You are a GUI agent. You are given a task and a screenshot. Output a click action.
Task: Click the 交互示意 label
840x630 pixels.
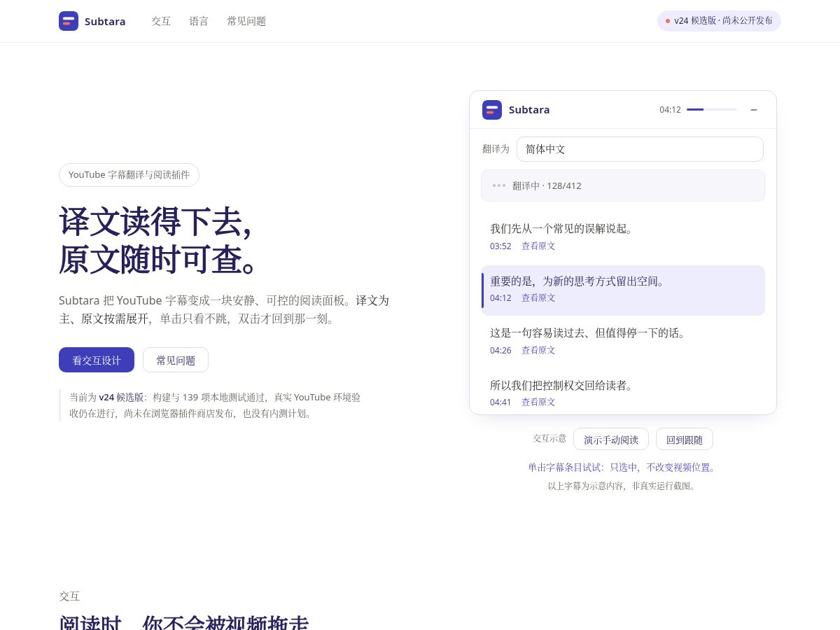click(549, 438)
